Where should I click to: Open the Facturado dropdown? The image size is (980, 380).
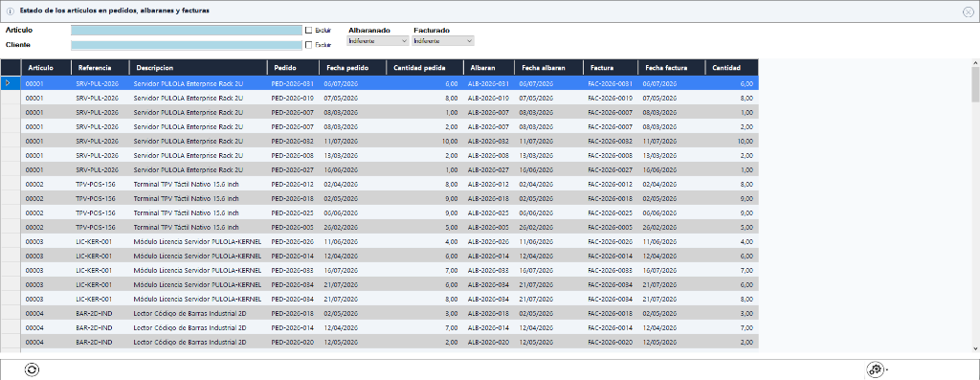point(443,40)
